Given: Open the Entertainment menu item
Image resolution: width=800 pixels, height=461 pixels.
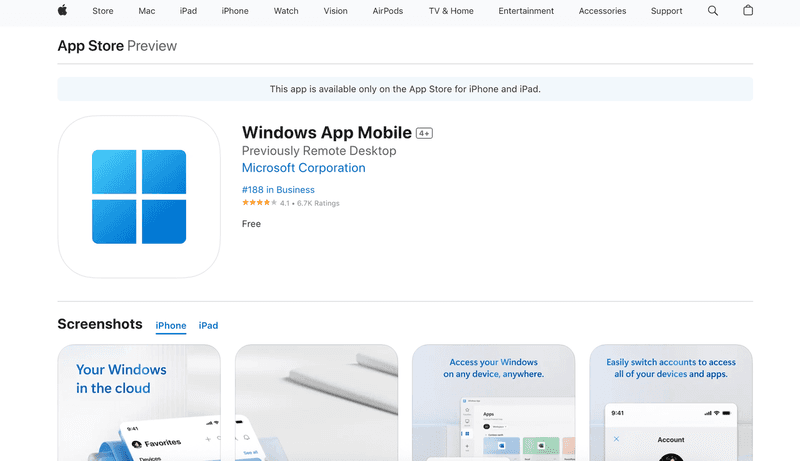Looking at the screenshot, I should pos(526,11).
